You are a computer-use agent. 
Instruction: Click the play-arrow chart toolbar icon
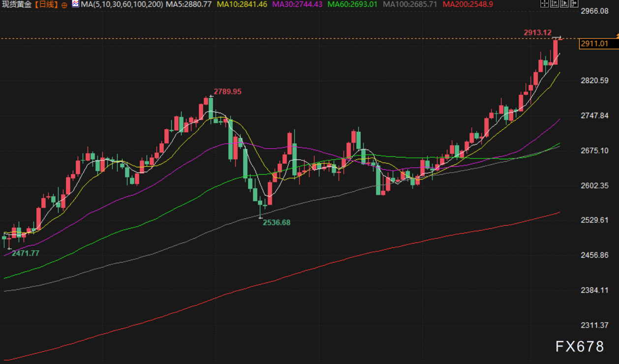pyautogui.click(x=563, y=4)
